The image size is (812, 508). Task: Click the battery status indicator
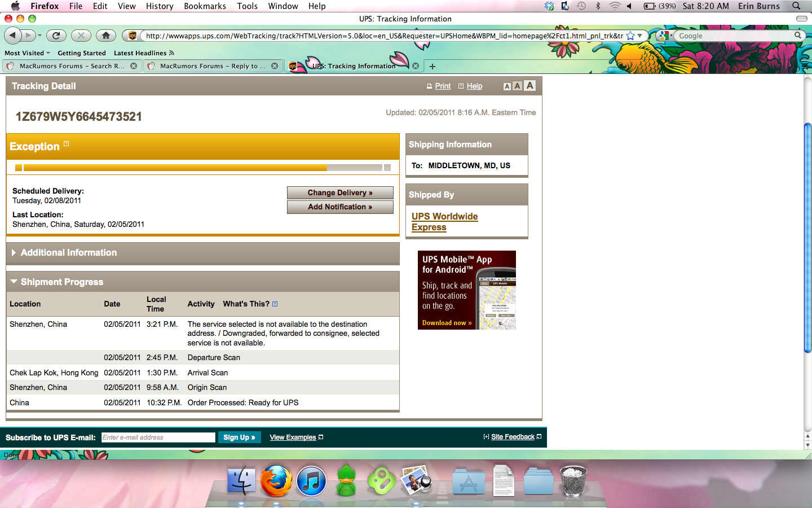[660, 6]
